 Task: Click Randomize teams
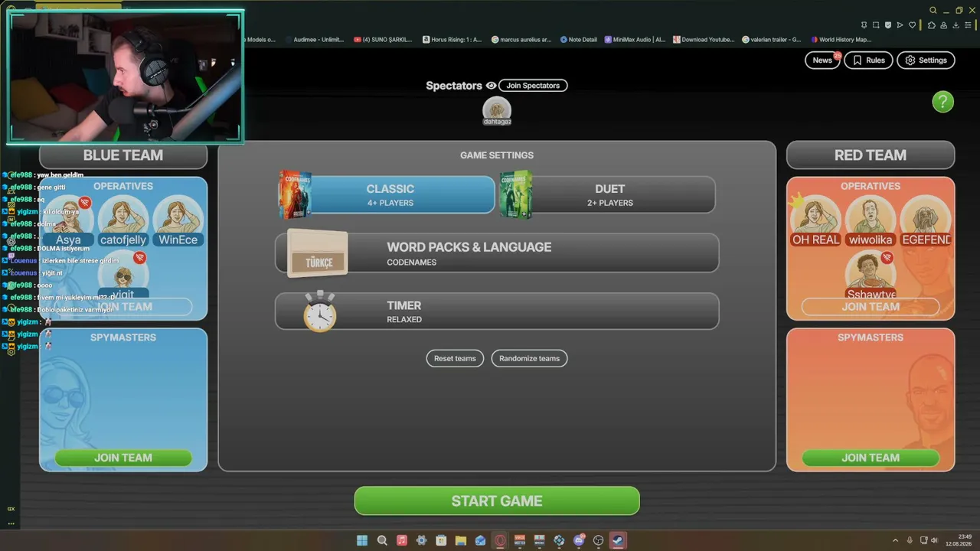pos(529,358)
